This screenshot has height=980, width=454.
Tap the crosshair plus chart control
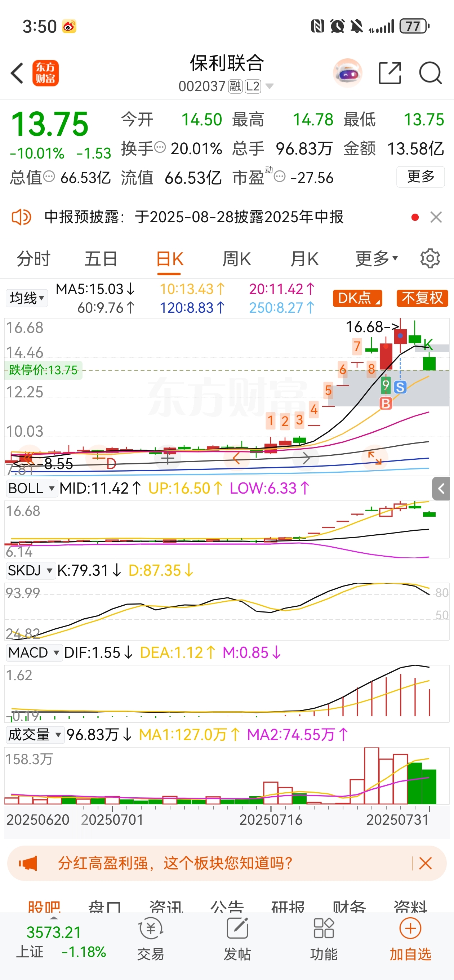[168, 458]
